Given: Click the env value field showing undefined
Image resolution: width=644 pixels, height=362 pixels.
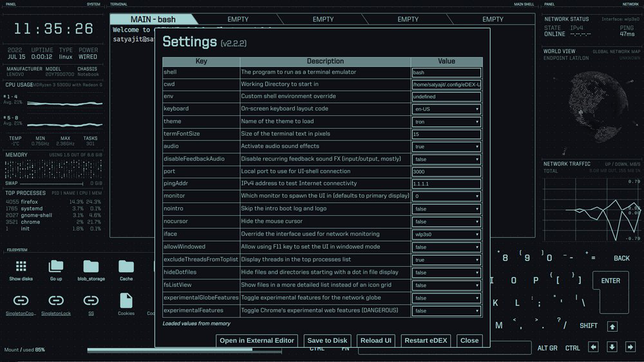Looking at the screenshot, I should click(446, 97).
